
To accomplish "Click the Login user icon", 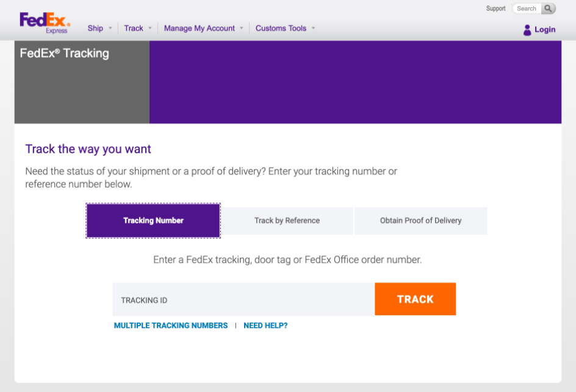I will click(x=527, y=30).
